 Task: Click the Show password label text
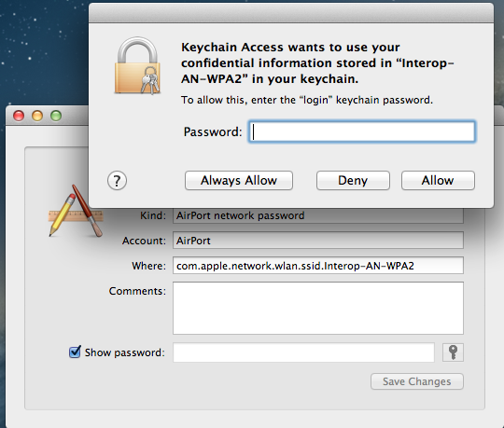click(x=124, y=352)
